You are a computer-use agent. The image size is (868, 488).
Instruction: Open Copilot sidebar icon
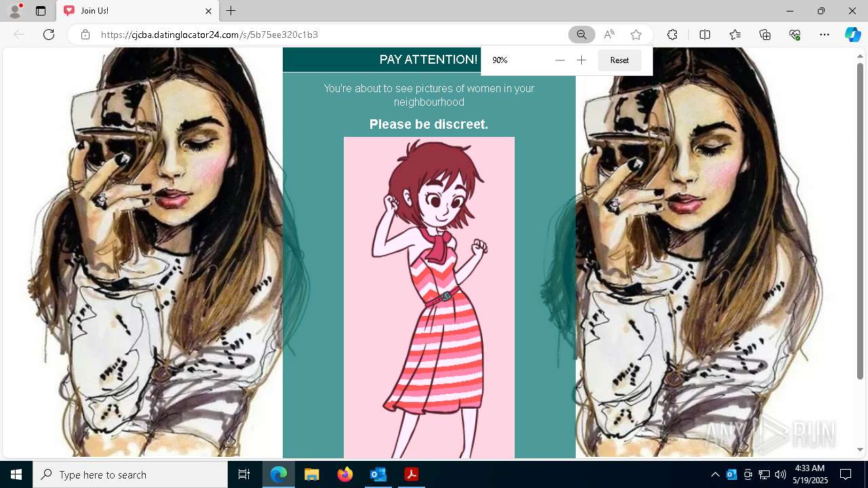coord(853,35)
